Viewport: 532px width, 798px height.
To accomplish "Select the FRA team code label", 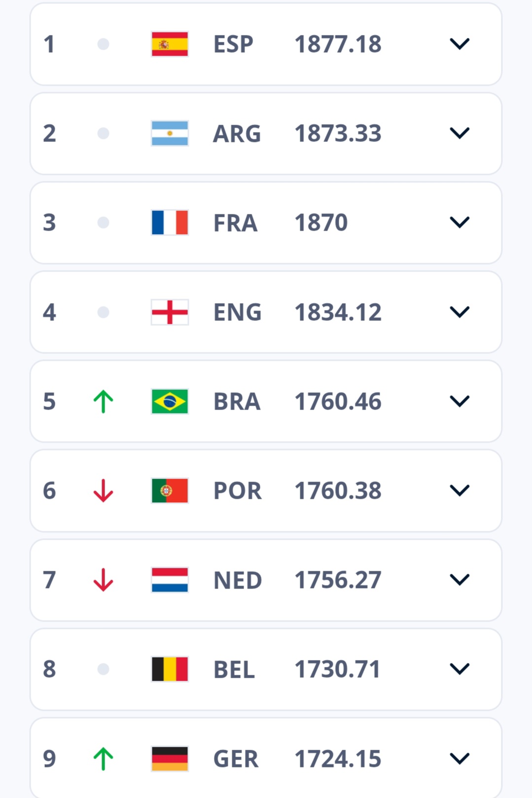I will point(235,223).
